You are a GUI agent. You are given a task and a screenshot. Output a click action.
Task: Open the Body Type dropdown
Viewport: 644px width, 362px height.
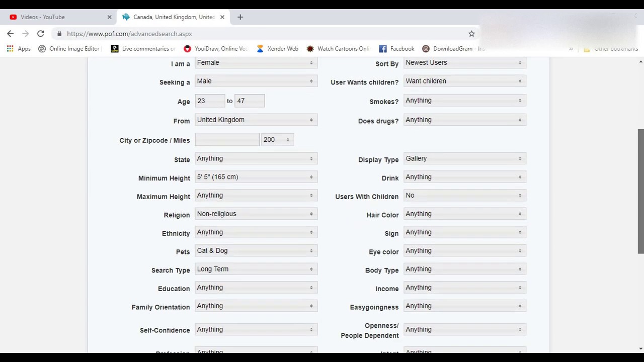(x=465, y=269)
